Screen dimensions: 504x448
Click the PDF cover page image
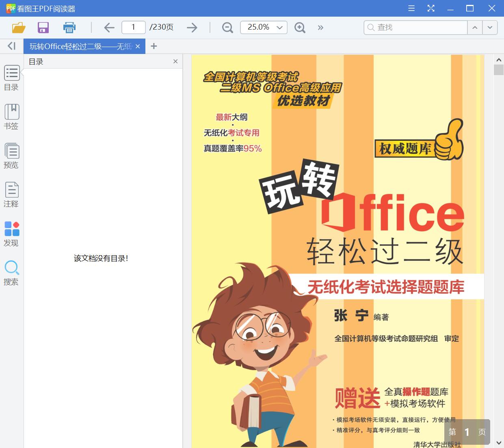click(x=338, y=252)
